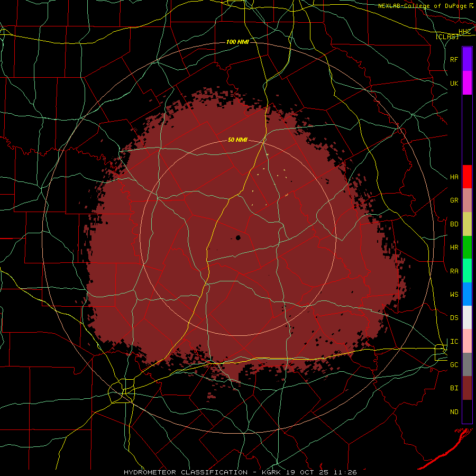Click the UK magenta legend swatch
476x476 pixels.
[467, 83]
